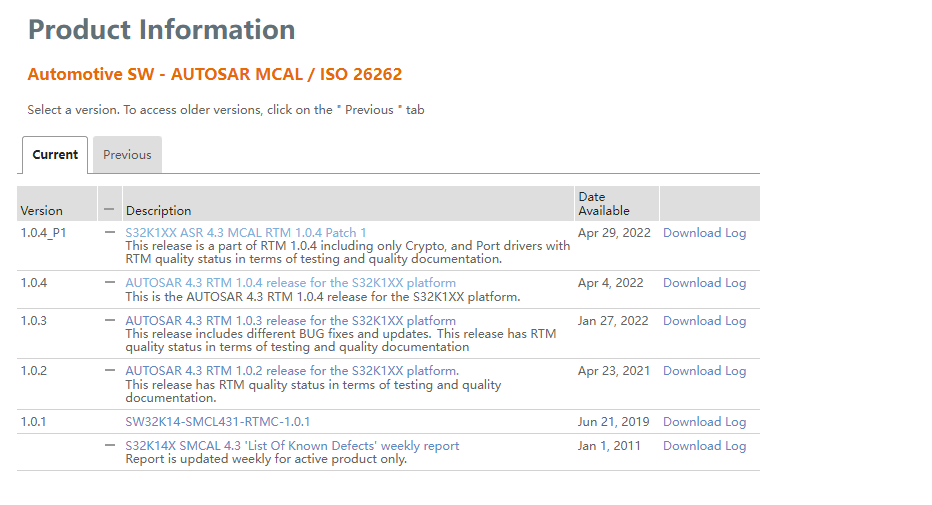Open Download Log for Jan 27, 2022 release
Screen dimensions: 932x505
(704, 321)
